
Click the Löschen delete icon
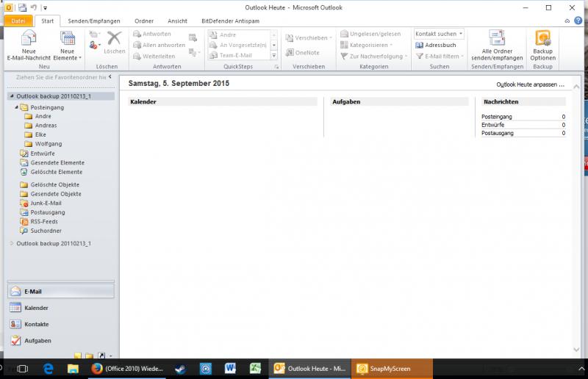coord(115,43)
